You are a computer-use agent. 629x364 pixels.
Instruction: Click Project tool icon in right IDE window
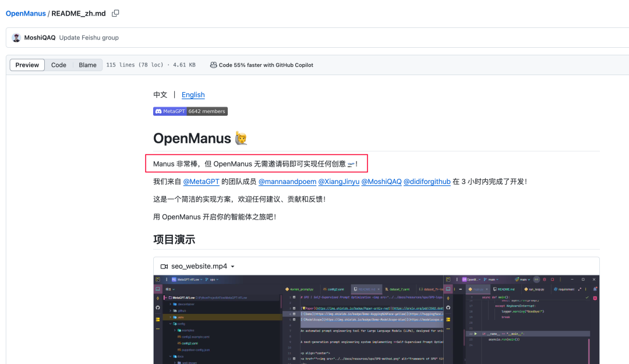(448, 289)
